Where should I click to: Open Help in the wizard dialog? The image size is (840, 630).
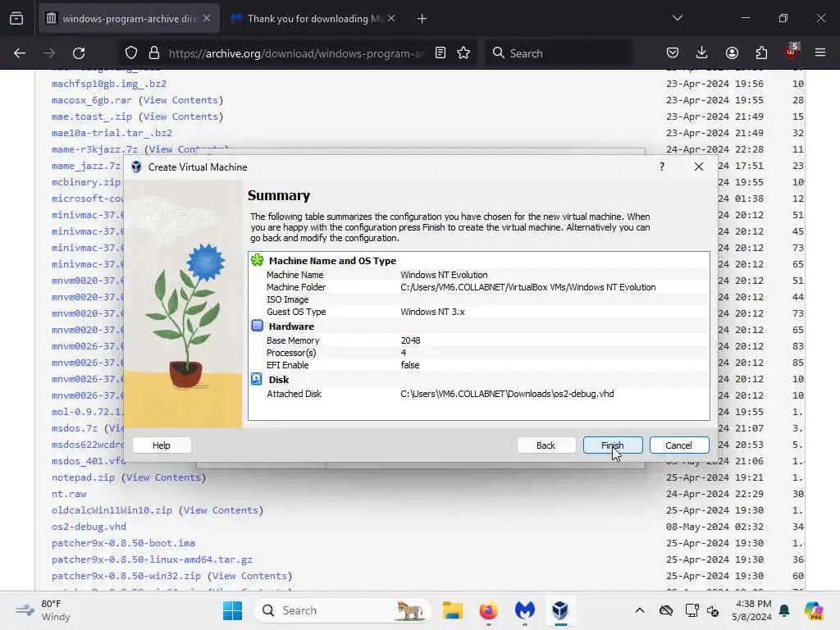click(x=162, y=445)
